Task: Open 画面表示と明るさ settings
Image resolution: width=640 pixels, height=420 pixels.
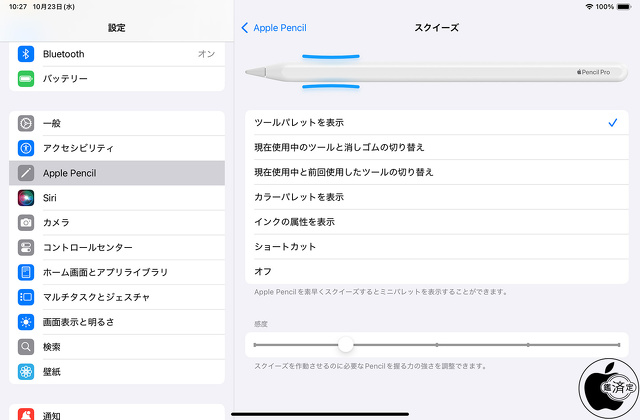Action: tap(117, 322)
